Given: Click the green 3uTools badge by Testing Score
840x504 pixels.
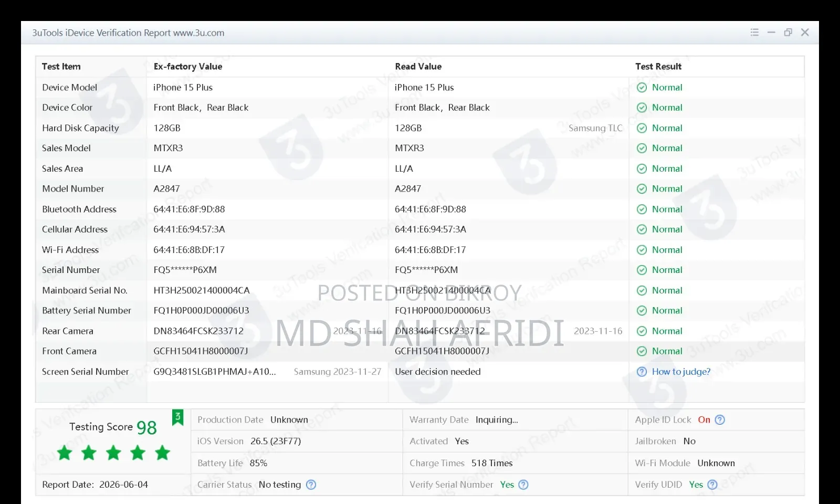Looking at the screenshot, I should click(x=178, y=417).
